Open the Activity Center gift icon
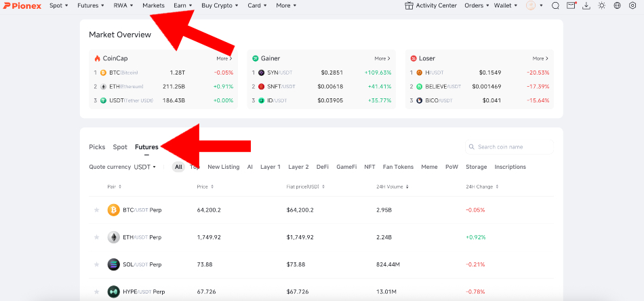This screenshot has height=301, width=644. pos(409,5)
